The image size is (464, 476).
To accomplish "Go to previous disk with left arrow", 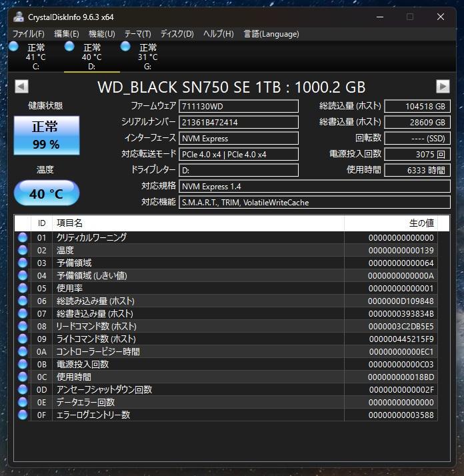I will pos(21,87).
